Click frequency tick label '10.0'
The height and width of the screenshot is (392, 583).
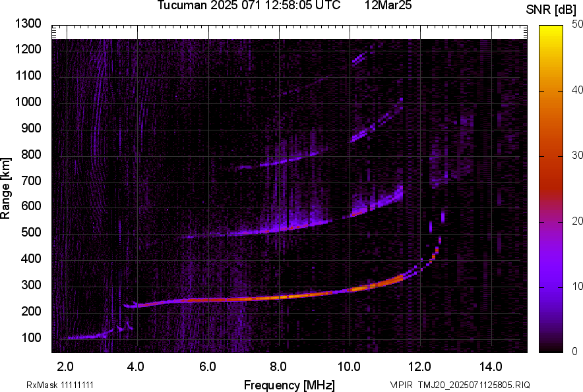point(349,367)
